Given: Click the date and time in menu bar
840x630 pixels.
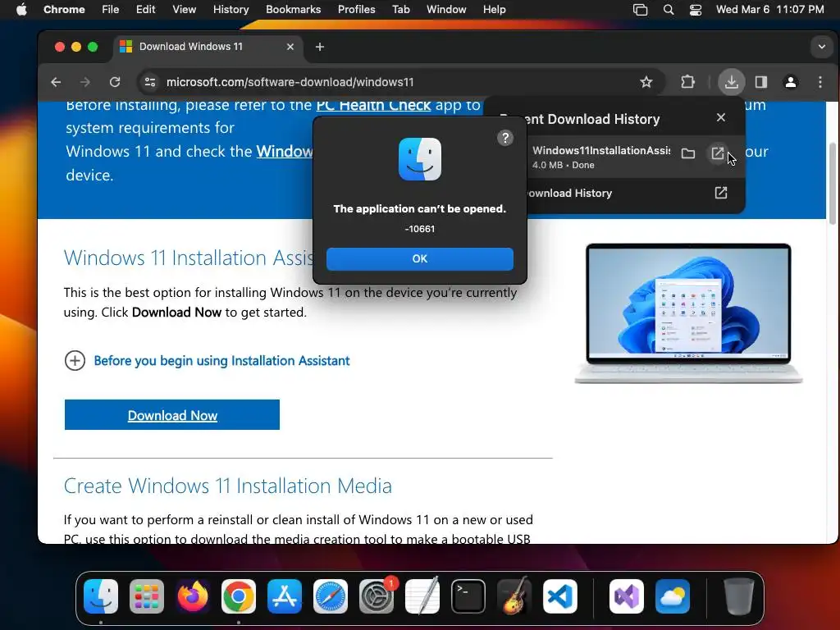Looking at the screenshot, I should click(769, 9).
